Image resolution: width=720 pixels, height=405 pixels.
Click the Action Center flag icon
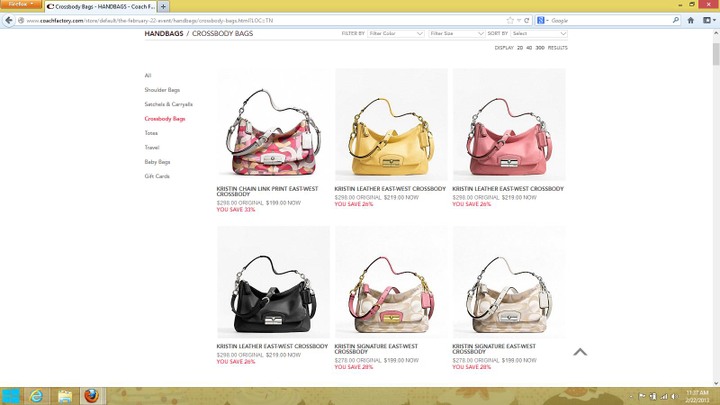pos(642,396)
